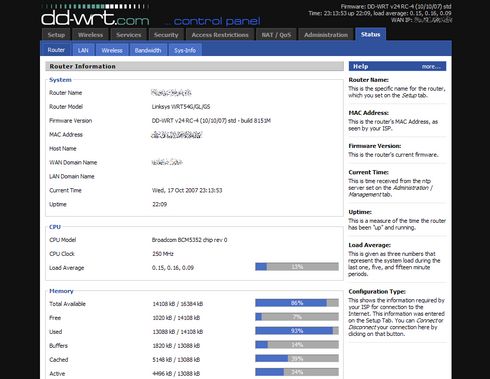The image size is (490, 379).
Task: Click the Current Time value Wed, 17 Oct 2007
Action: [187, 190]
